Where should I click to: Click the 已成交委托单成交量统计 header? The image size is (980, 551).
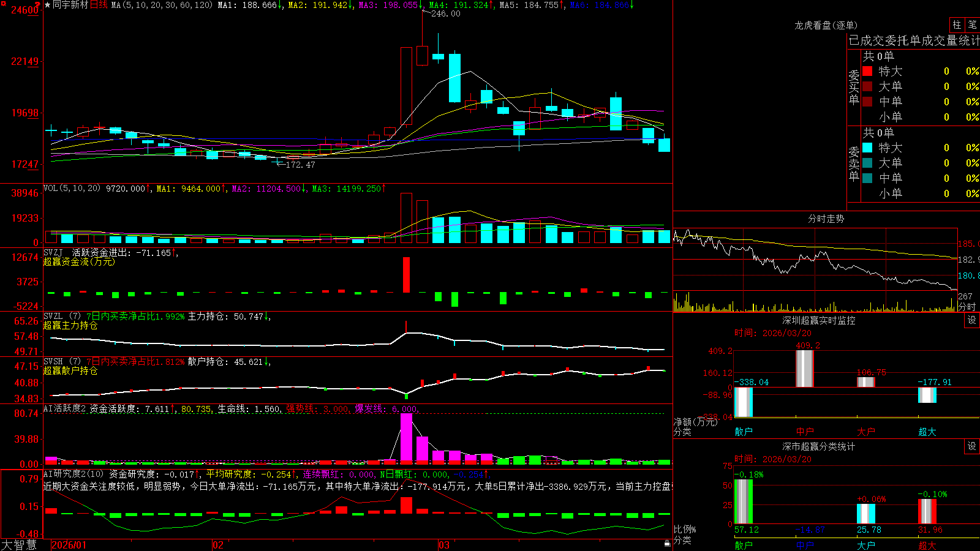(914, 40)
